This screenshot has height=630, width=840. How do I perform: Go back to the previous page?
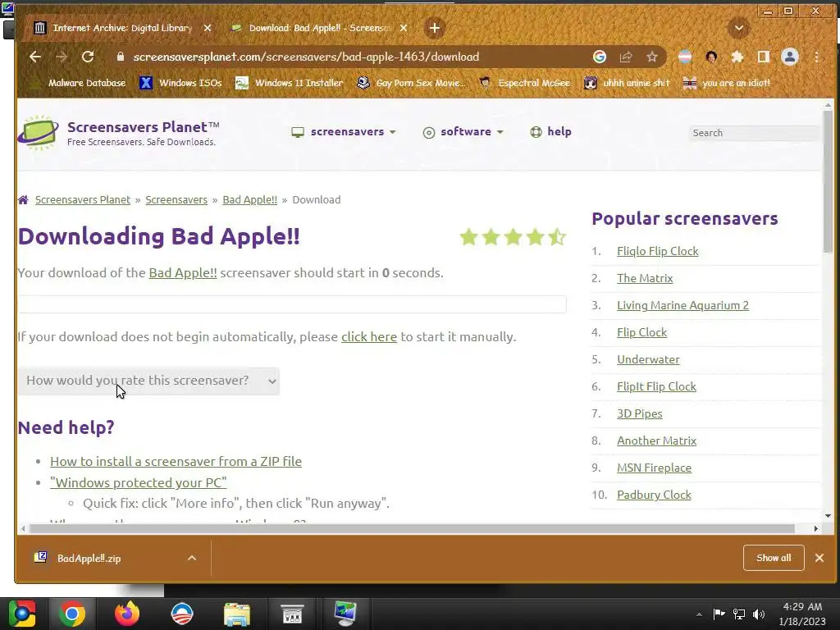[35, 57]
